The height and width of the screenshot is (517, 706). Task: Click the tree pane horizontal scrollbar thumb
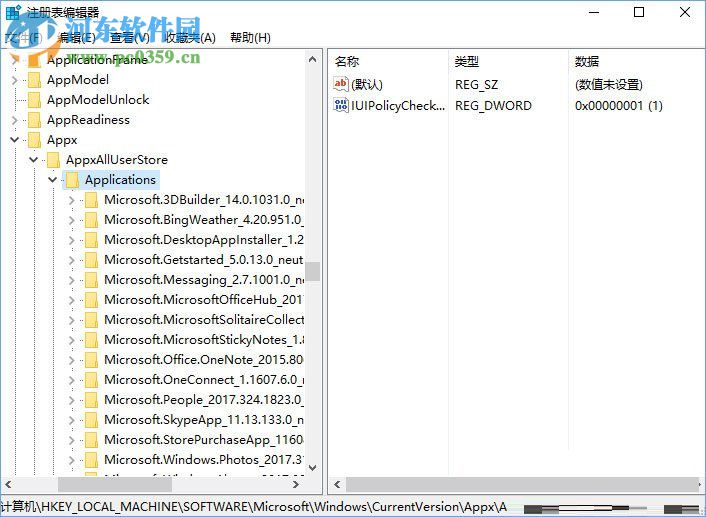[115, 485]
